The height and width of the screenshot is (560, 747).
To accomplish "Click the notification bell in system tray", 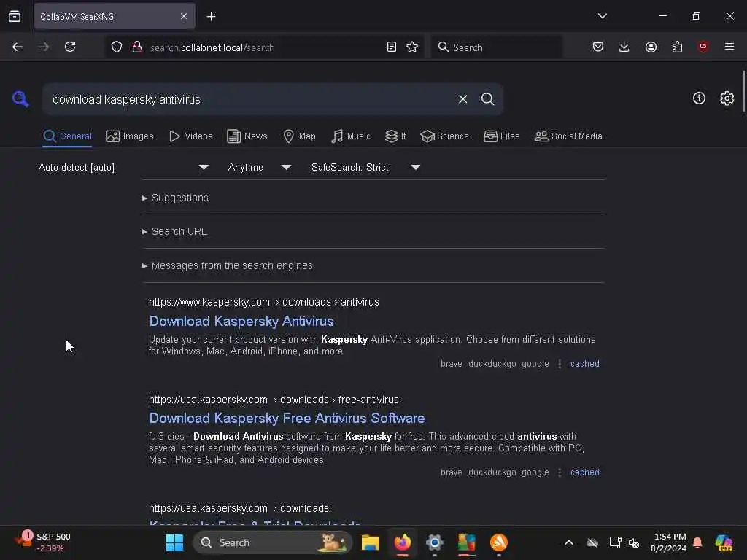I will [697, 542].
